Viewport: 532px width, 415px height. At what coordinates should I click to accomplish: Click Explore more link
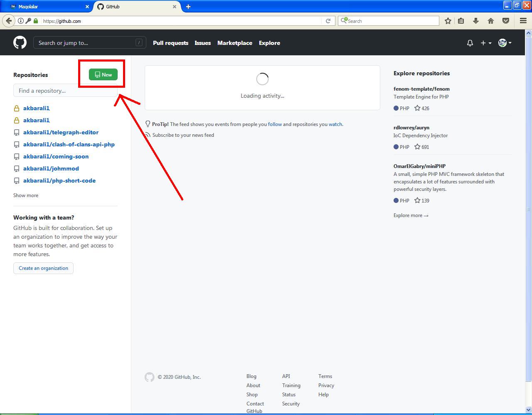coord(411,215)
